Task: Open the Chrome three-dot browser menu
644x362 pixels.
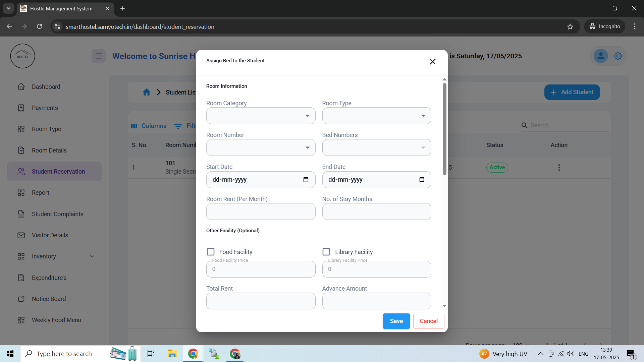Action: 635,26
